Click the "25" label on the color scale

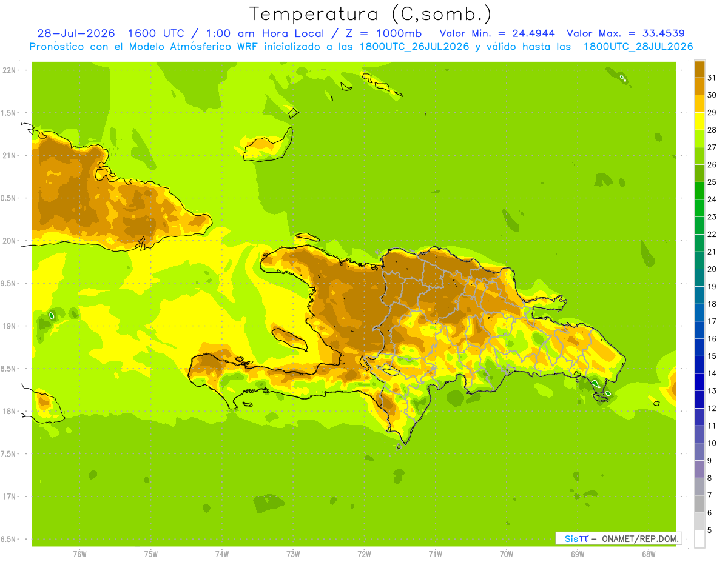[x=712, y=182]
